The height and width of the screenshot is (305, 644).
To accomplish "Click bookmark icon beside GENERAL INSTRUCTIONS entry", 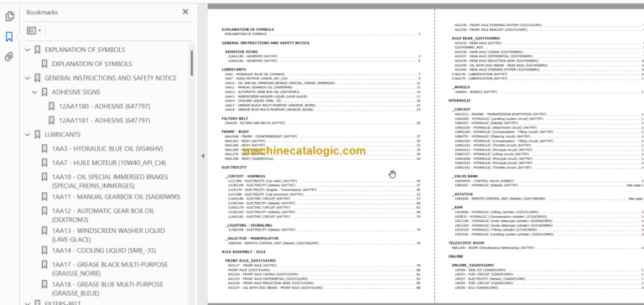I will click(x=37, y=78).
